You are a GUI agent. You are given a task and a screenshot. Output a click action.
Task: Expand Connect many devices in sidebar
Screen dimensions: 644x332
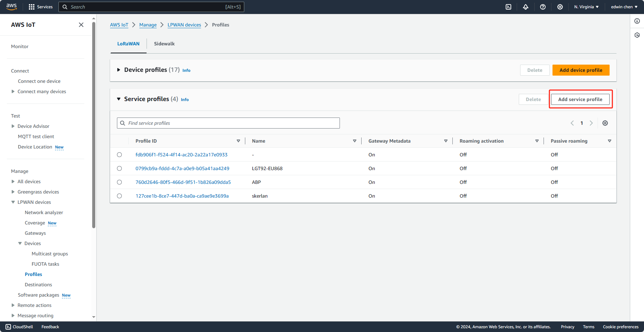pos(13,91)
